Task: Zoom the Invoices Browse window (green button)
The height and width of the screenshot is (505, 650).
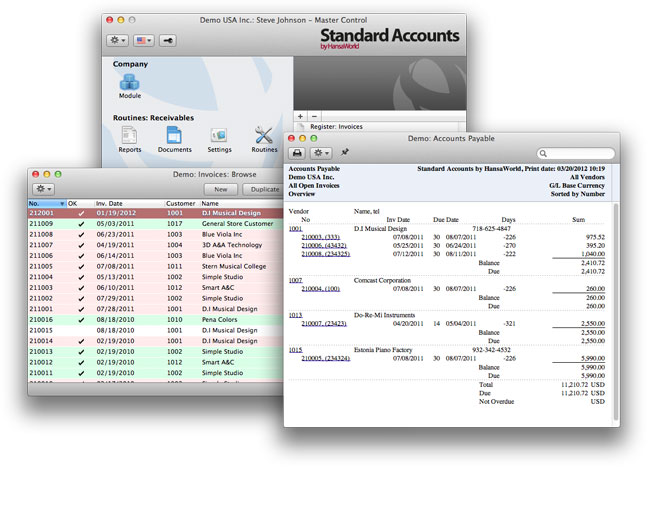Action: coord(58,174)
